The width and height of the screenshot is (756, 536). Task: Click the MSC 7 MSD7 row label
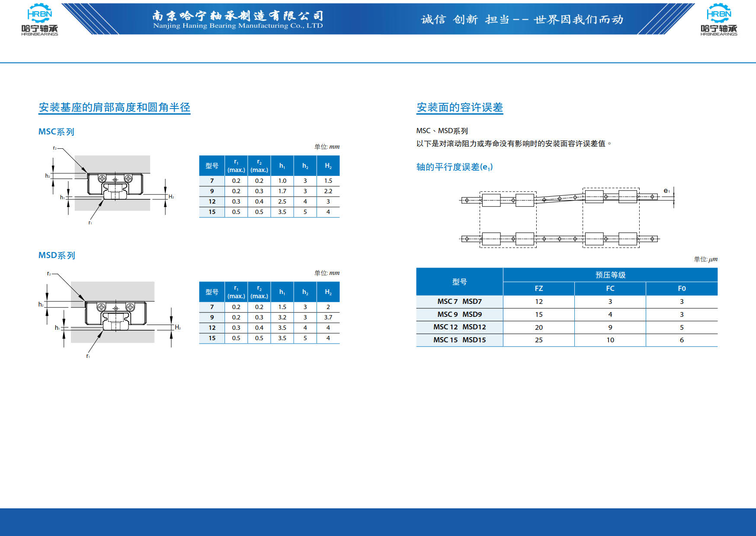pyautogui.click(x=460, y=302)
